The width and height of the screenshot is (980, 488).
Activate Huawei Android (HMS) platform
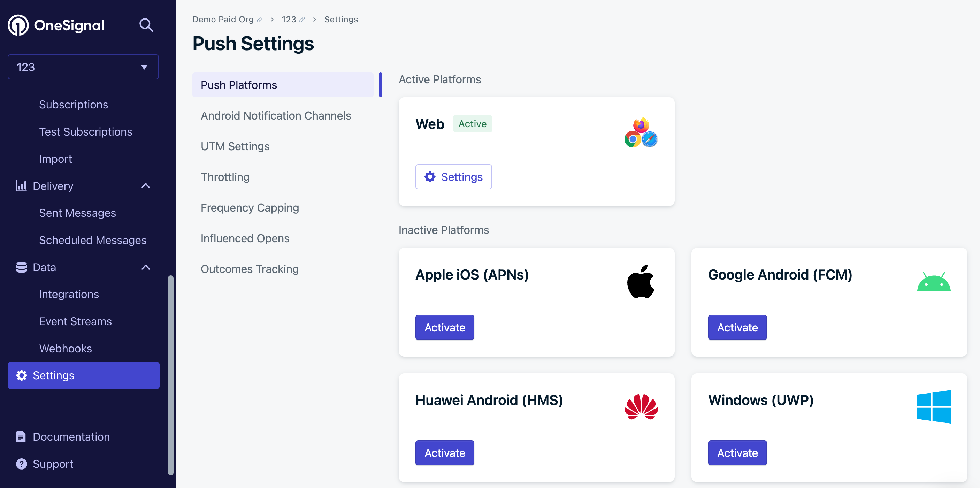click(x=445, y=453)
